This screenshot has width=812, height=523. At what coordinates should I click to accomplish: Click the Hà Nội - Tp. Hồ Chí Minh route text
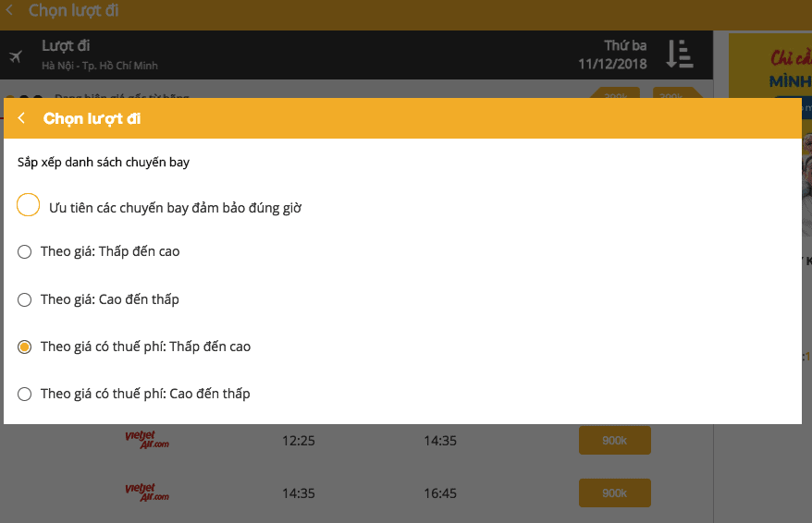click(100, 66)
